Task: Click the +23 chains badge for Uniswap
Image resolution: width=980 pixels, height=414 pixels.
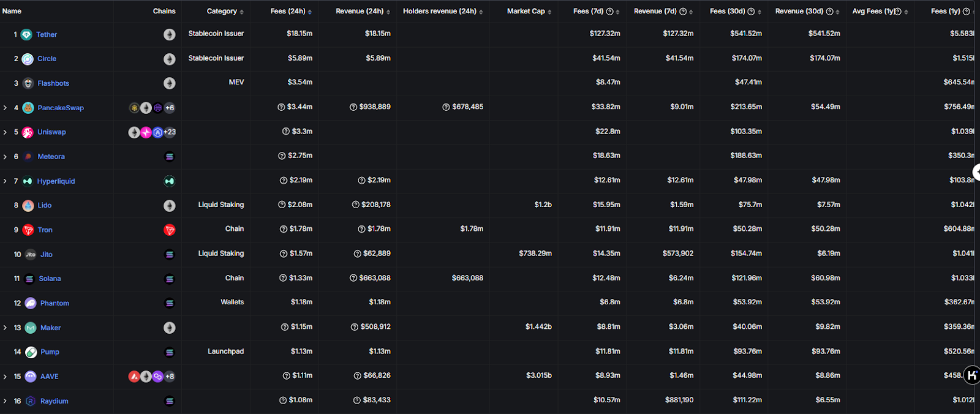Action: [170, 132]
